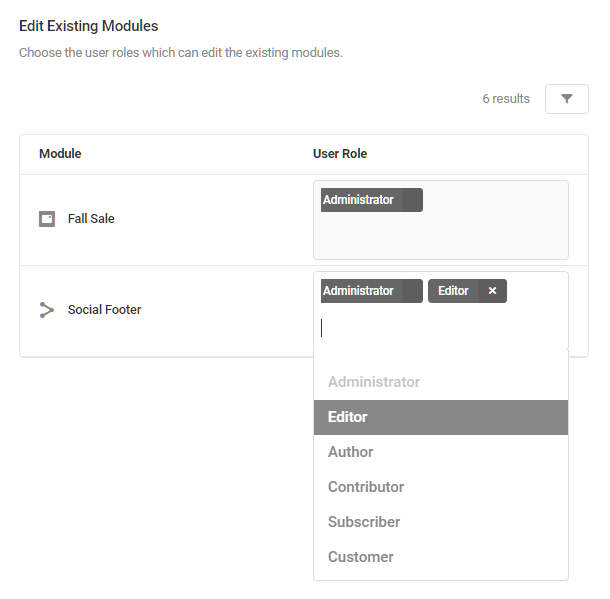Pick Customer in the role dropdown

pyautogui.click(x=441, y=557)
